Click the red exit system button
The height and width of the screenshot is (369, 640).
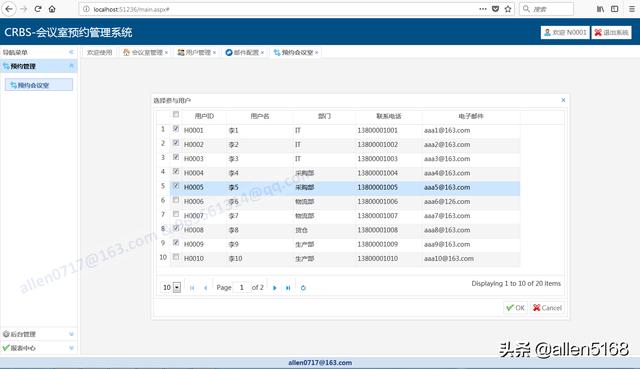(x=611, y=32)
